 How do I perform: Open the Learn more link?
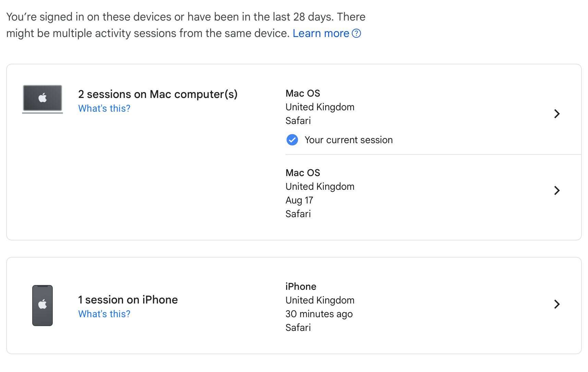coord(321,33)
